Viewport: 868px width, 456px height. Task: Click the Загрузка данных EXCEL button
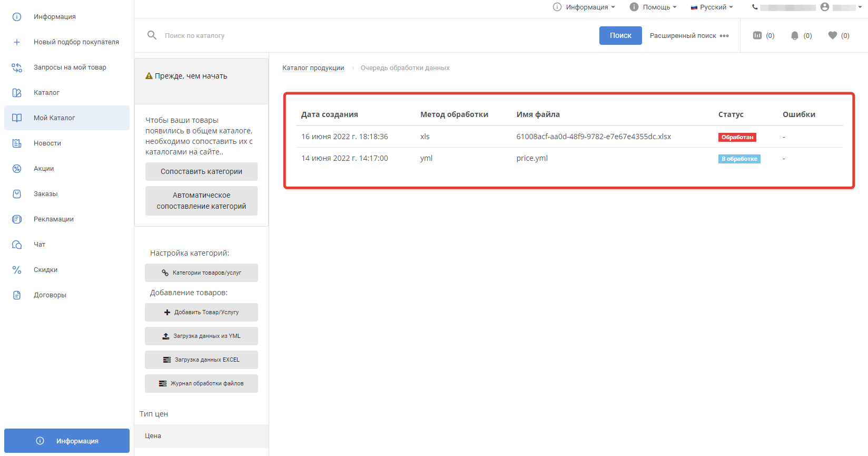tap(201, 360)
